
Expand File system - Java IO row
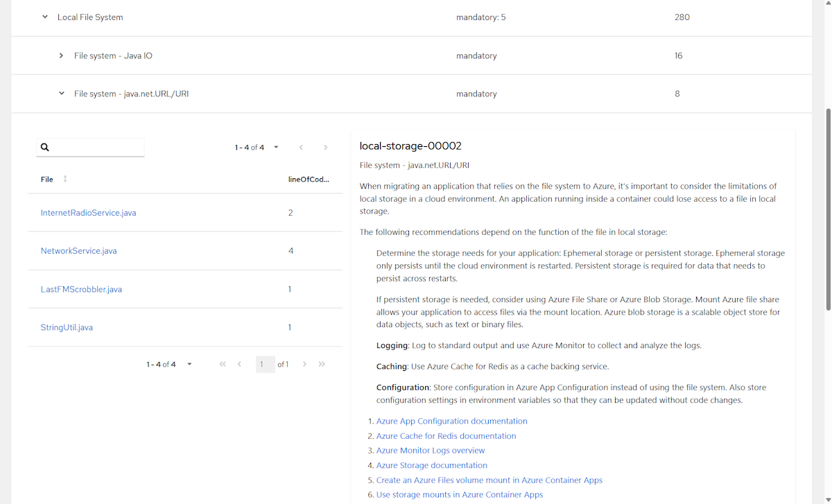[x=62, y=55]
